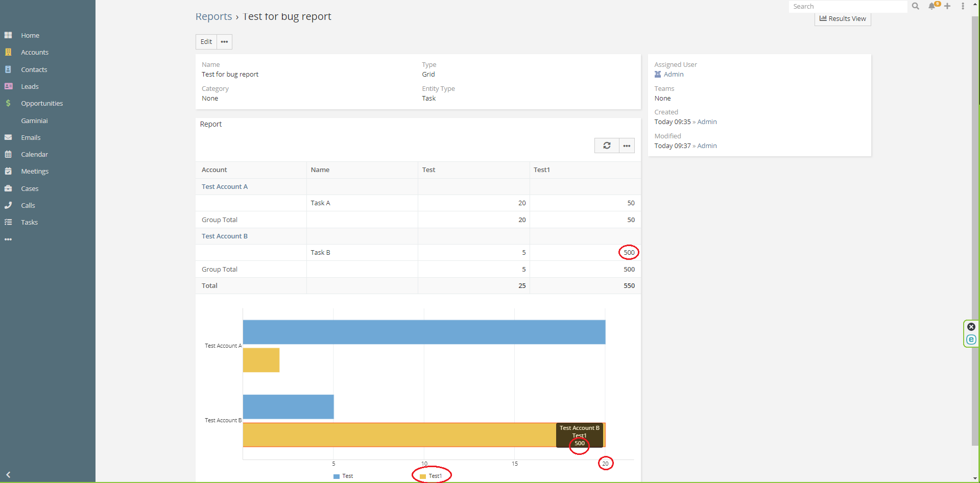
Task: Open dropdown next to Edit button
Action: (224, 42)
